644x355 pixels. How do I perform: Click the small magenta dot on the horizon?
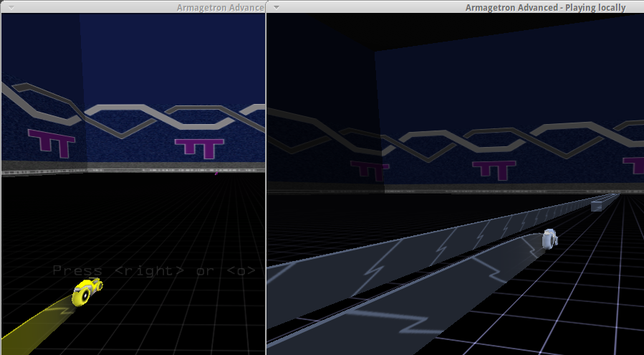(216, 172)
